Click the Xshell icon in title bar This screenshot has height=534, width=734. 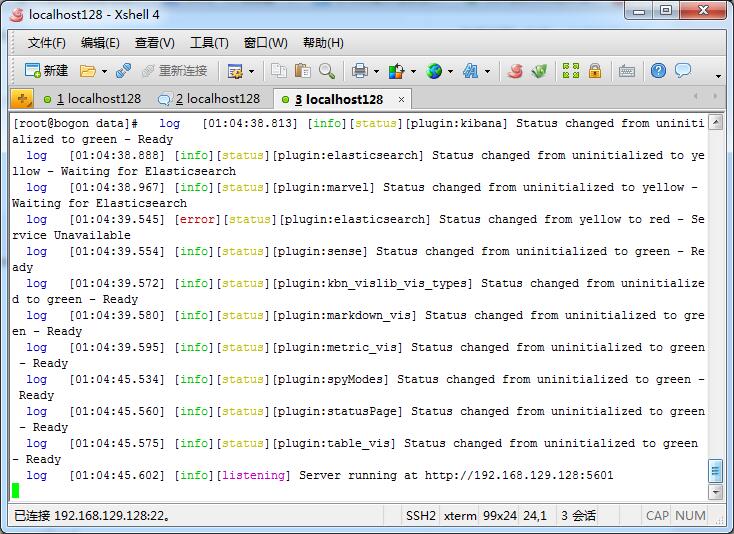pyautogui.click(x=16, y=15)
